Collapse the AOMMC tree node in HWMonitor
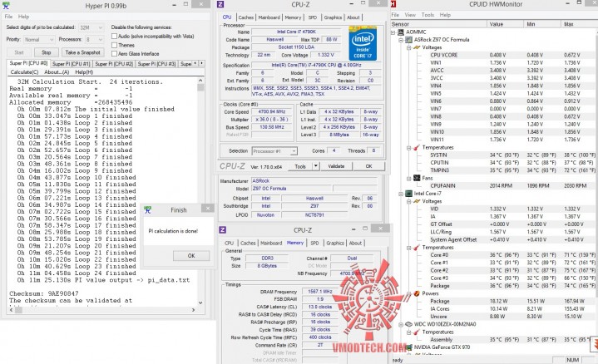Image resolution: width=598 pixels, height=364 pixels. 393,32
